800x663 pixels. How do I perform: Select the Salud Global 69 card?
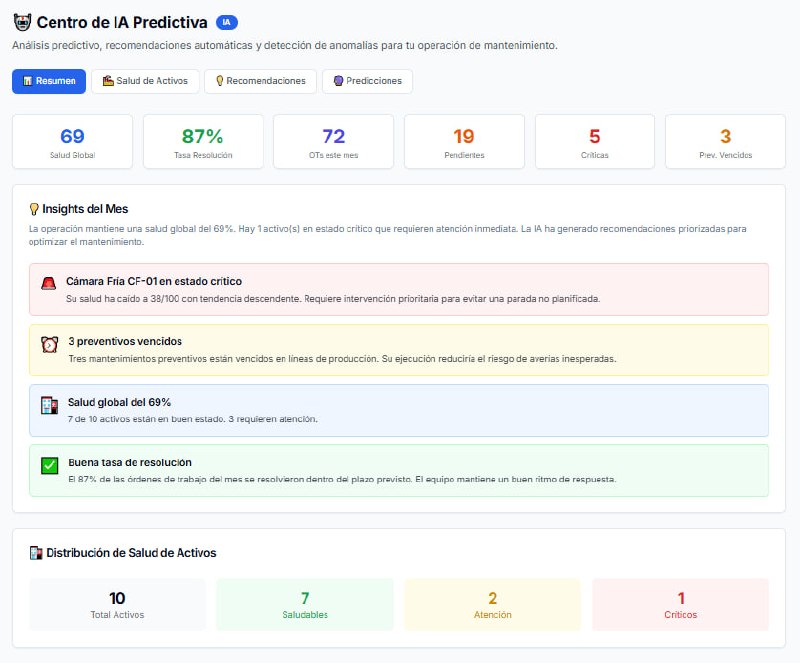[72, 141]
